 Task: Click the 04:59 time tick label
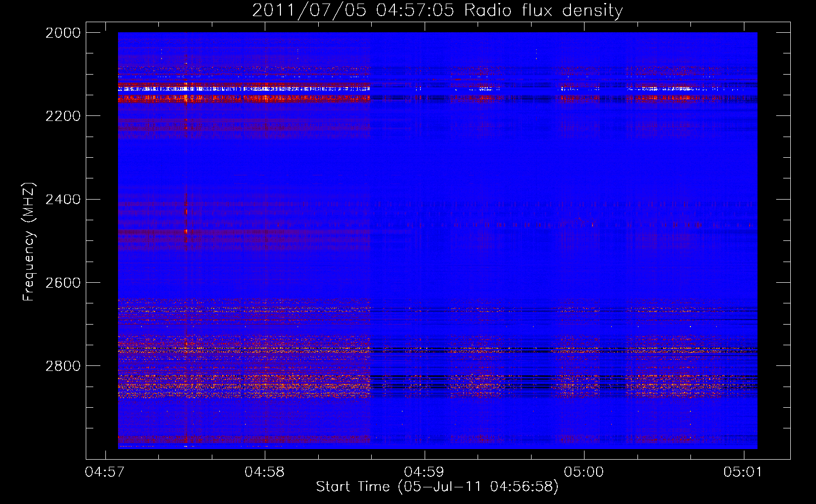pyautogui.click(x=425, y=472)
